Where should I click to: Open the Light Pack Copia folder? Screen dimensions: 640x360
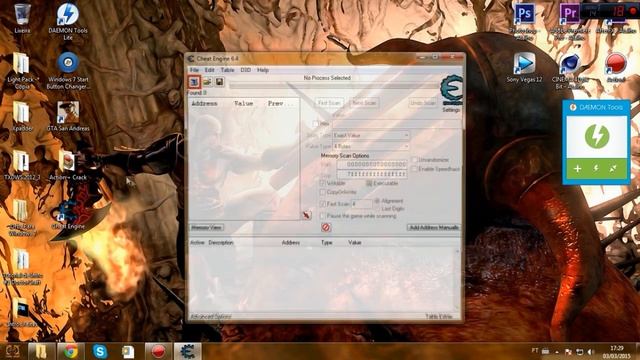(22, 71)
